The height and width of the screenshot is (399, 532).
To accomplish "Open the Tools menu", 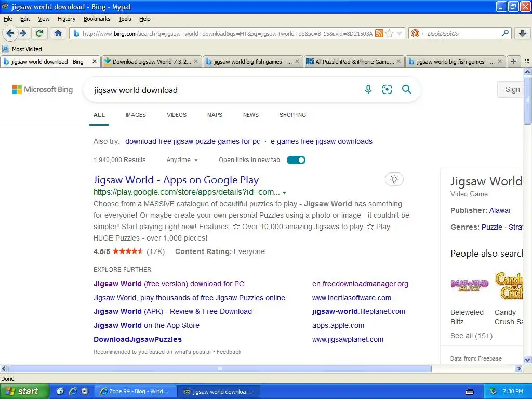I will point(125,19).
